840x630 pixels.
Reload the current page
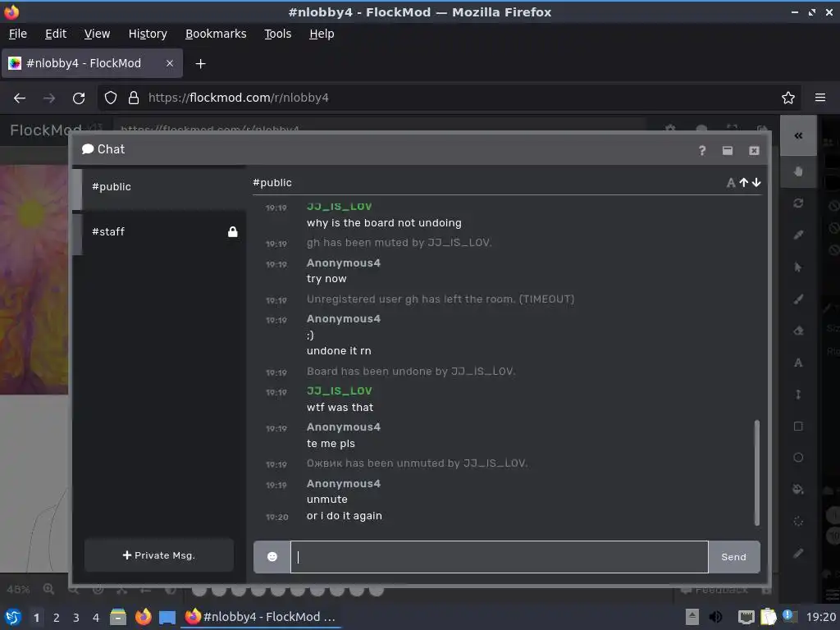pos(79,98)
